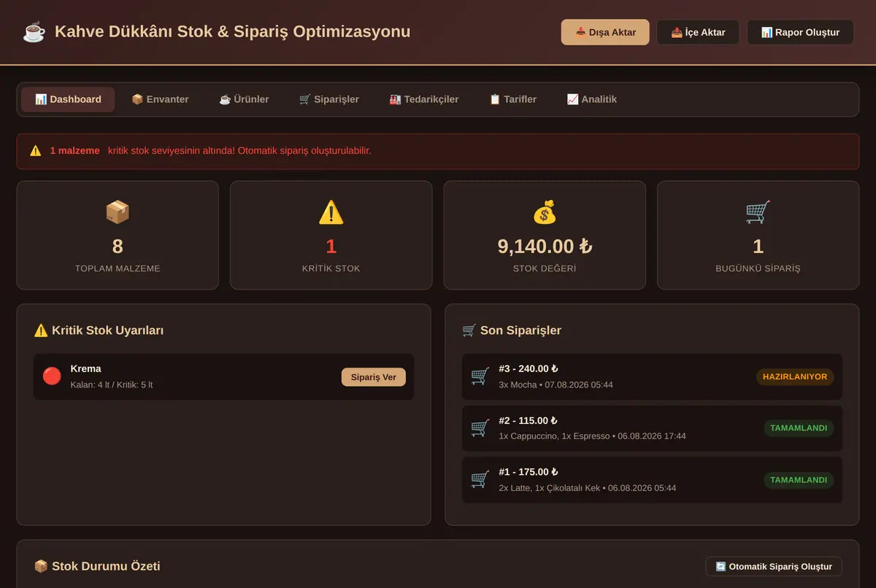This screenshot has height=588, width=876.
Task: Click the '1 malzeme' alert text
Action: click(75, 151)
